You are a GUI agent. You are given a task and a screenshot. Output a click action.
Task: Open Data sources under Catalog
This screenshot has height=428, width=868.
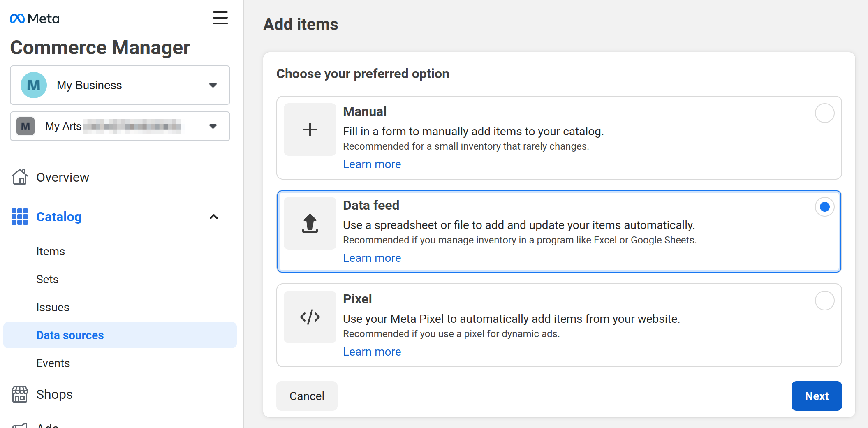[120, 335]
